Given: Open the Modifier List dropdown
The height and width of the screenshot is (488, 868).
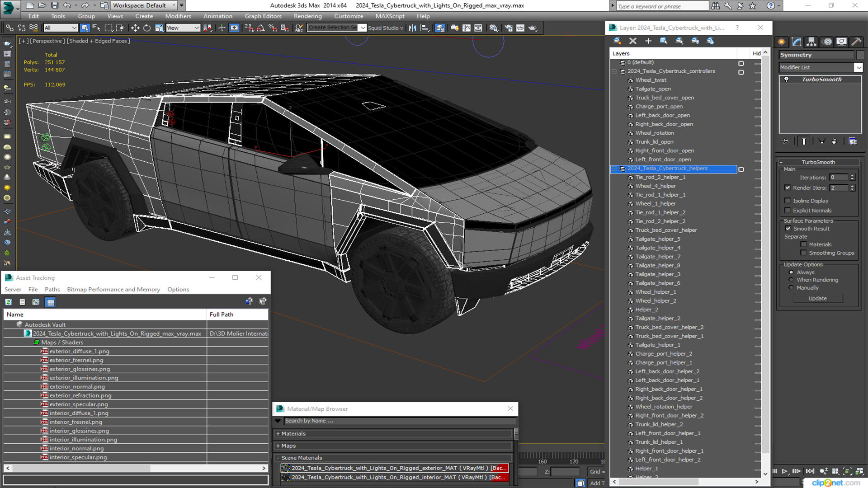Looking at the screenshot, I should 858,67.
